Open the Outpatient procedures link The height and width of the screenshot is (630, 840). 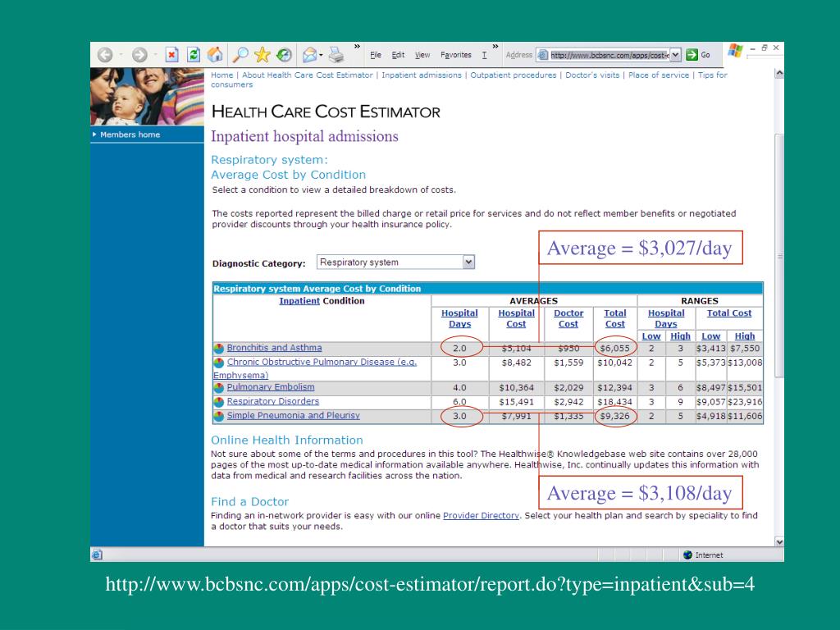tap(514, 75)
